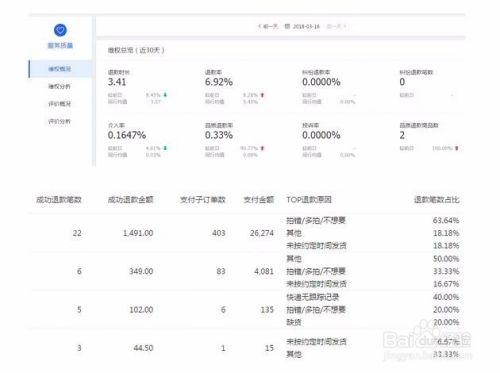Click the 服务质量 sidebar heading
Screen dimensions: 500x373
click(x=60, y=45)
